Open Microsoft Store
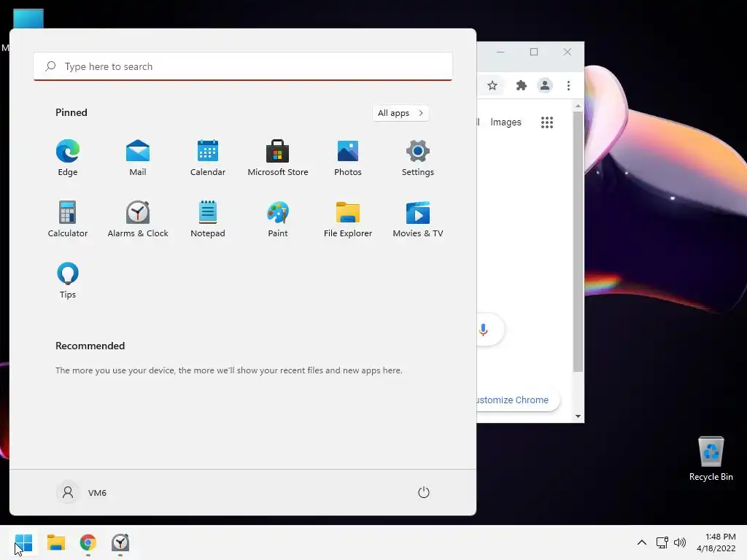 point(278,157)
